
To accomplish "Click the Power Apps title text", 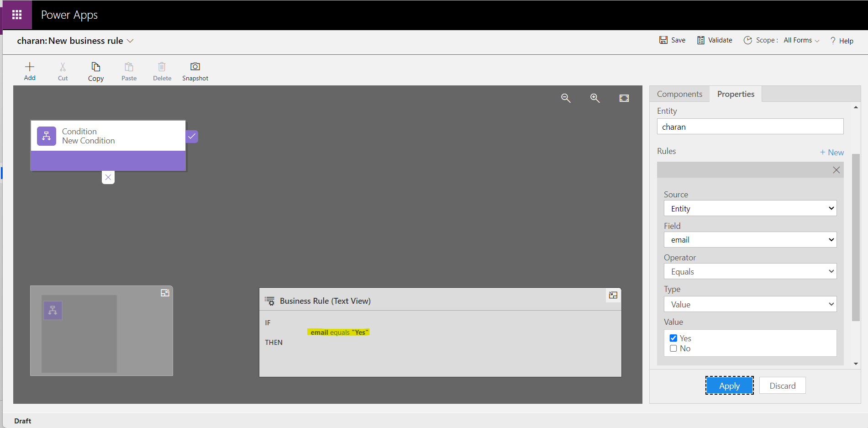I will pyautogui.click(x=69, y=15).
